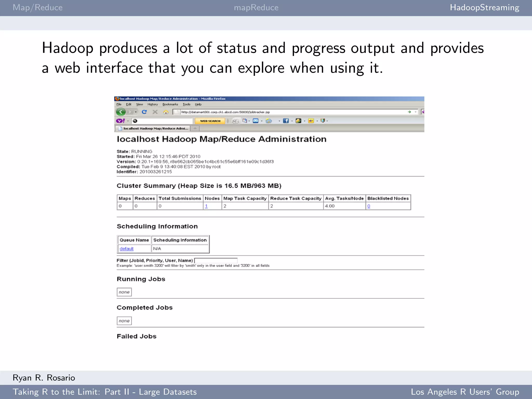Open the eBay icon dropdown arrow
532x399 pixels.
tap(317, 121)
